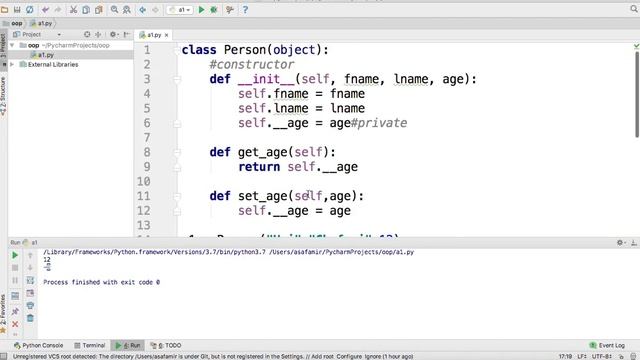Open the Python Console tab
The width and height of the screenshot is (640, 360).
coord(38,345)
